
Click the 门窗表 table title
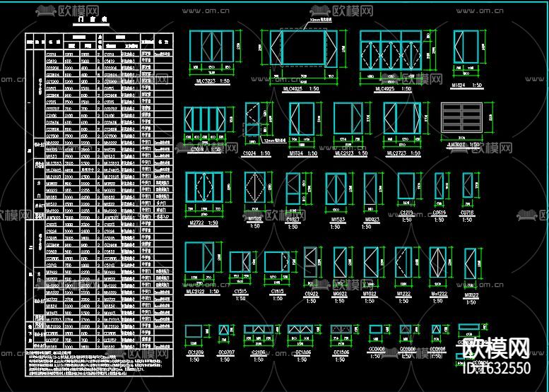point(92,19)
